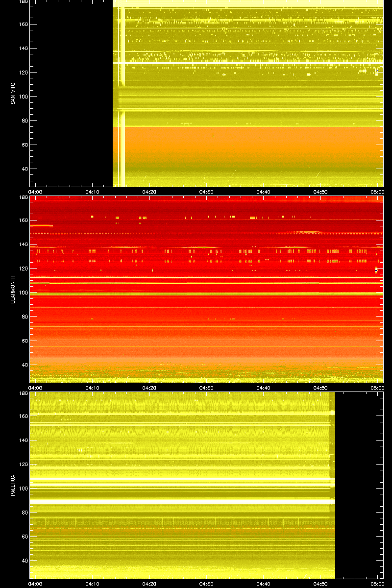Click 05:00 time label under Palehua panel
The width and height of the screenshot is (392, 588).
tap(377, 584)
